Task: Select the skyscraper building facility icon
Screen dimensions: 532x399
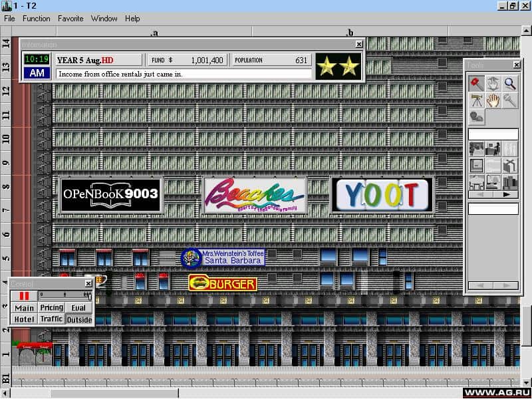Action: pos(510,182)
